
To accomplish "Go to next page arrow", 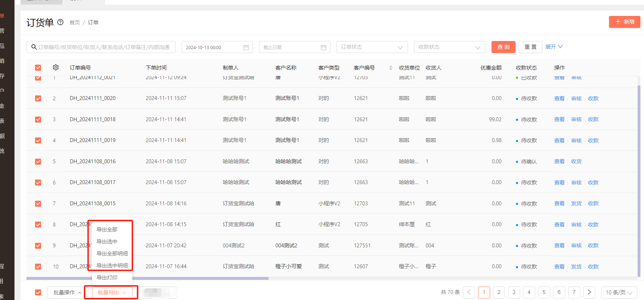I will (589, 292).
